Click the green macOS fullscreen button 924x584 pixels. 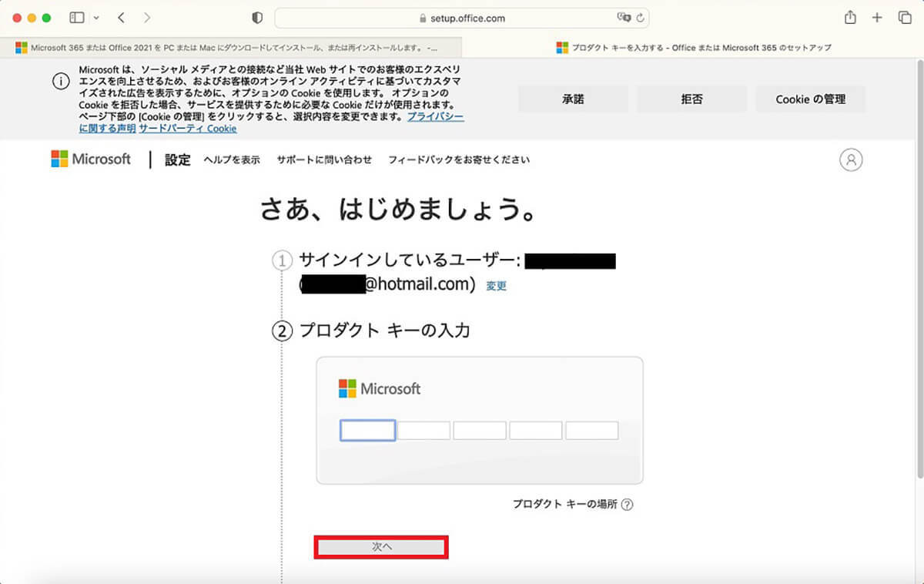point(46,18)
